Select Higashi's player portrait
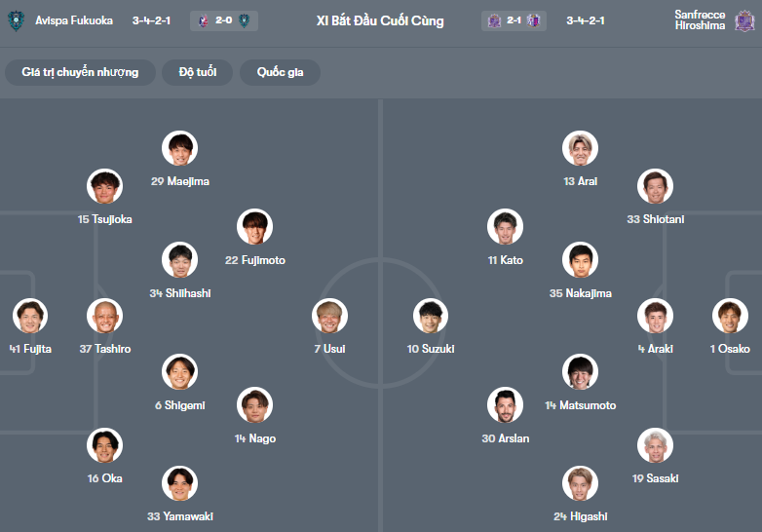The width and height of the screenshot is (762, 532). 580,484
